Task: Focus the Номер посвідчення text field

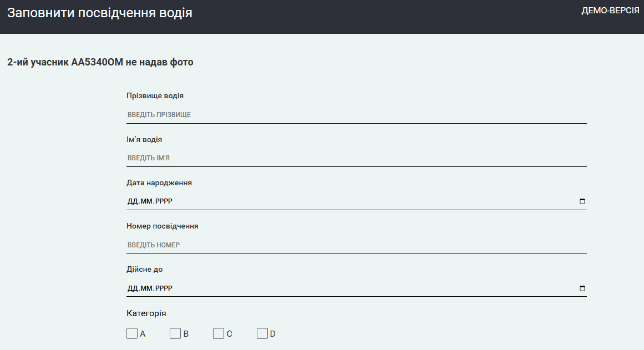Action: (356, 245)
